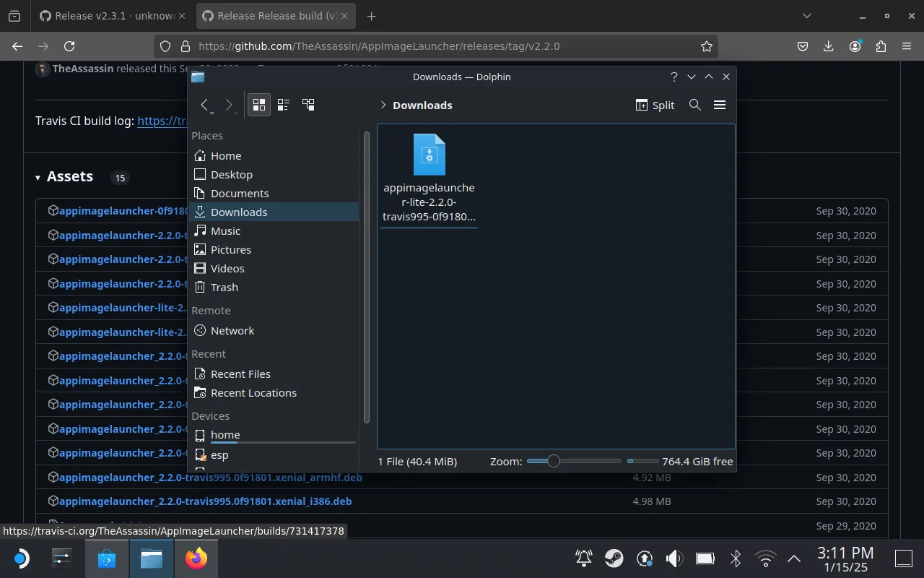Open Dolphin search with the magnifier icon
The image size is (924, 578).
pyautogui.click(x=694, y=105)
